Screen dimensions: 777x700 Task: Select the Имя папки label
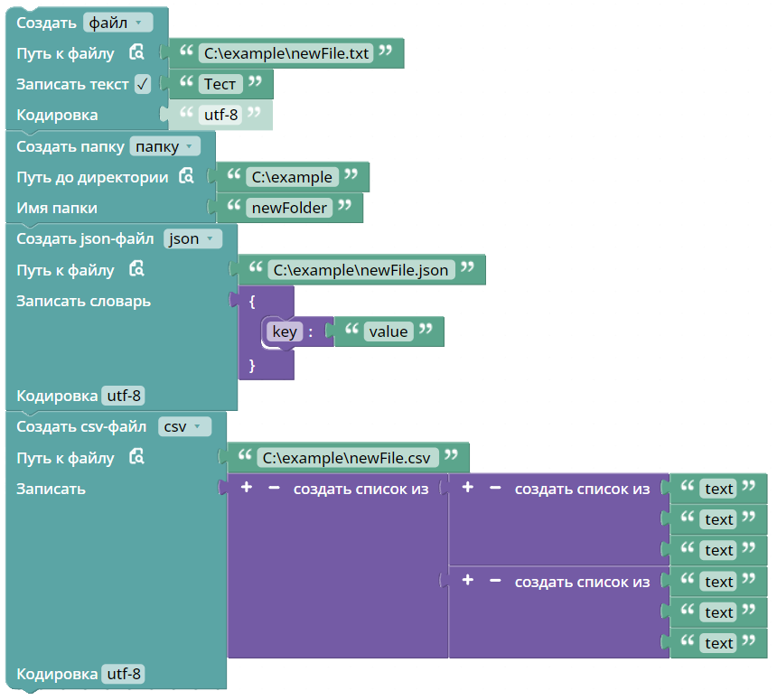(x=57, y=208)
